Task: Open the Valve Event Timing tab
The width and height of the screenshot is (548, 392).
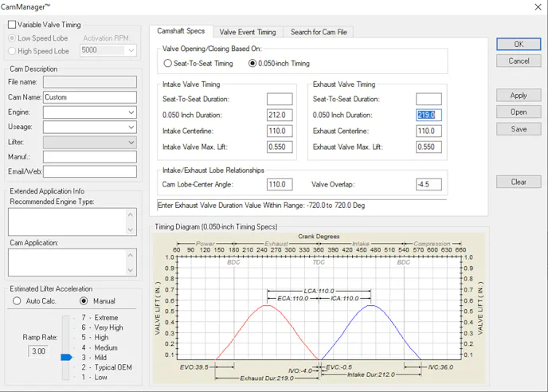Action: (x=247, y=32)
